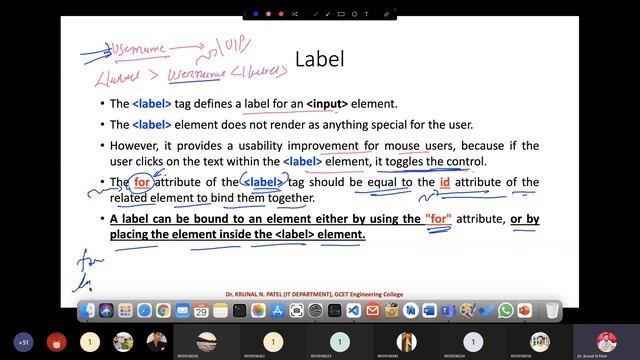Image resolution: width=640 pixels, height=360 pixels.
Task: Open Launchpad in the dock
Action: click(x=125, y=311)
